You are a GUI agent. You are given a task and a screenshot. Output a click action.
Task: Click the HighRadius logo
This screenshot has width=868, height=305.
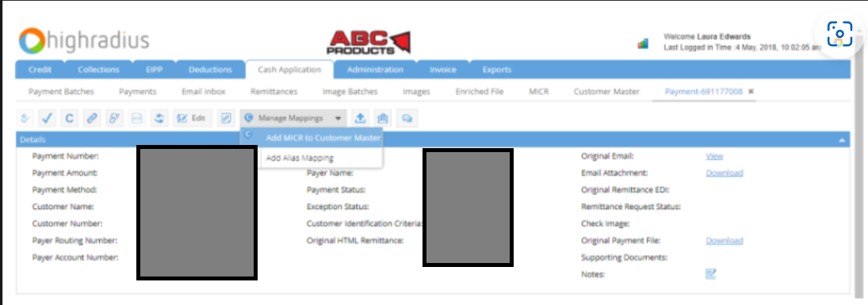point(84,41)
